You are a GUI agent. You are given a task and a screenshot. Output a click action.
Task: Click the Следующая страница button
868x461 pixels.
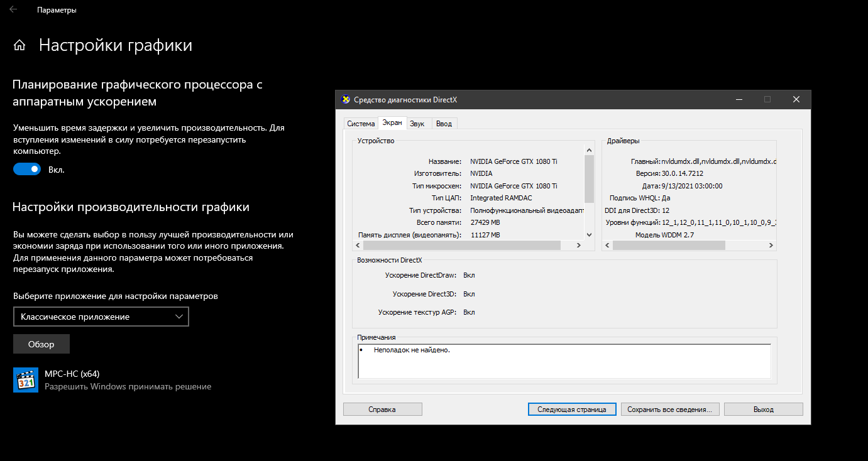click(572, 409)
